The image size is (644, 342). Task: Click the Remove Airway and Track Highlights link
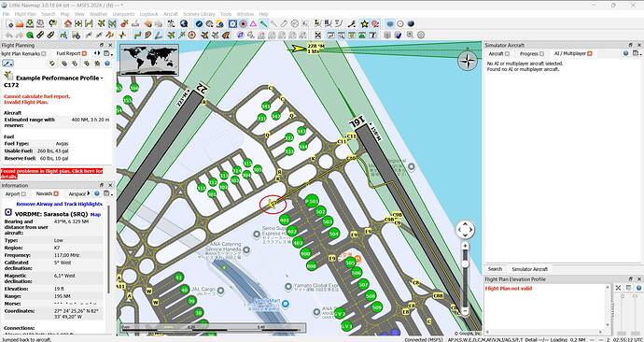click(x=59, y=204)
